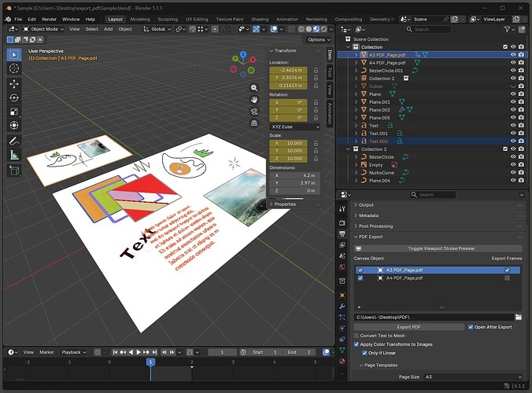Select the Select Box tool
This screenshot has height=393, width=532.
click(14, 55)
